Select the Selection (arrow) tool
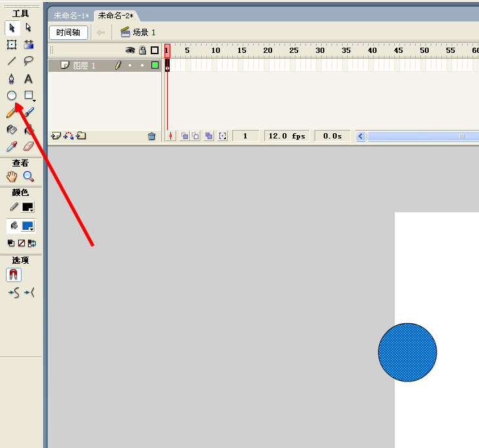Screen dimensions: 479x448 tap(12, 28)
